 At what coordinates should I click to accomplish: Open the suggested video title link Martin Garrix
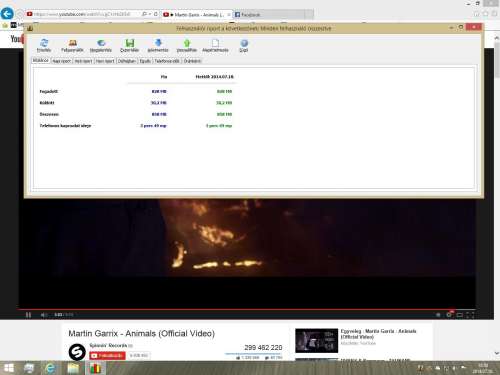[378, 334]
